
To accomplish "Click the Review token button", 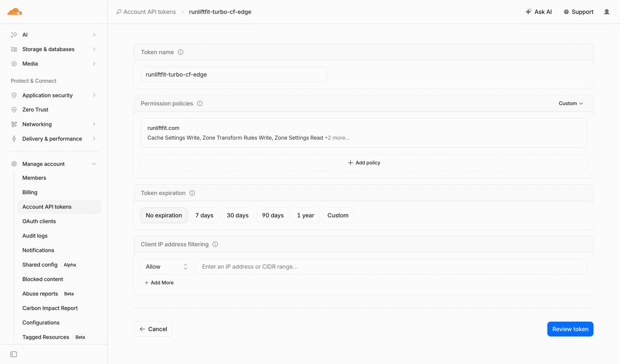I will (570, 329).
